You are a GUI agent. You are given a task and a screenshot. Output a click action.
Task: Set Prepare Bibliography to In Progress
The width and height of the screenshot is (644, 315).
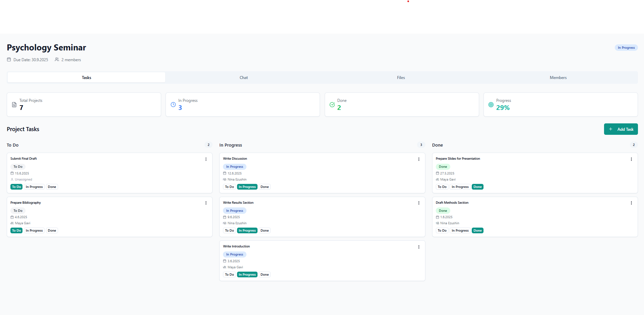click(x=34, y=231)
